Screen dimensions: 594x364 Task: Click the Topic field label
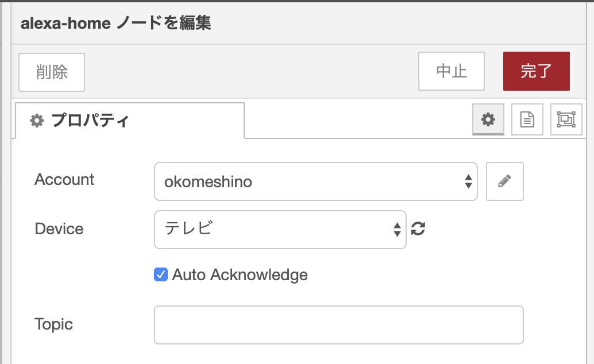(53, 324)
